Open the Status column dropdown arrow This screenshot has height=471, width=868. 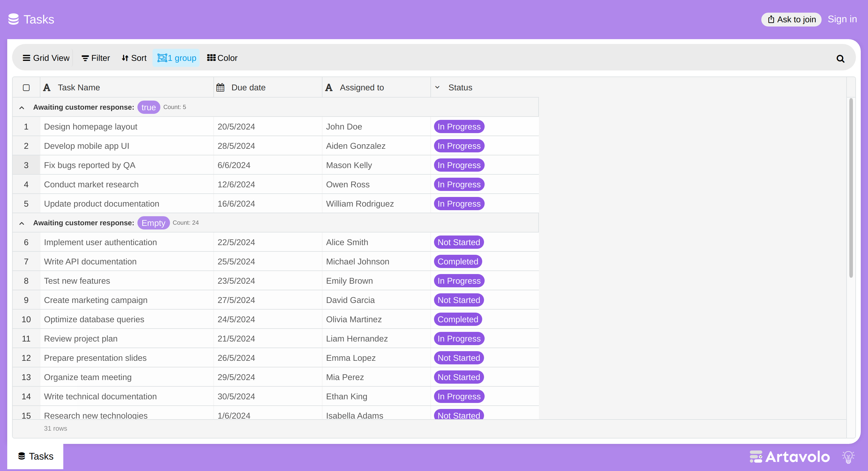click(437, 88)
